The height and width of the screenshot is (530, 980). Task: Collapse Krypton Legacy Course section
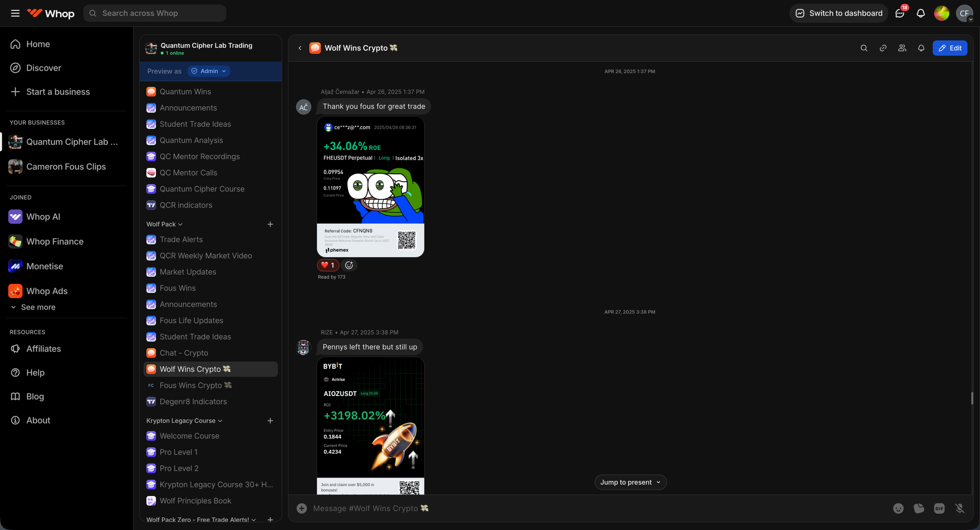[184, 421]
